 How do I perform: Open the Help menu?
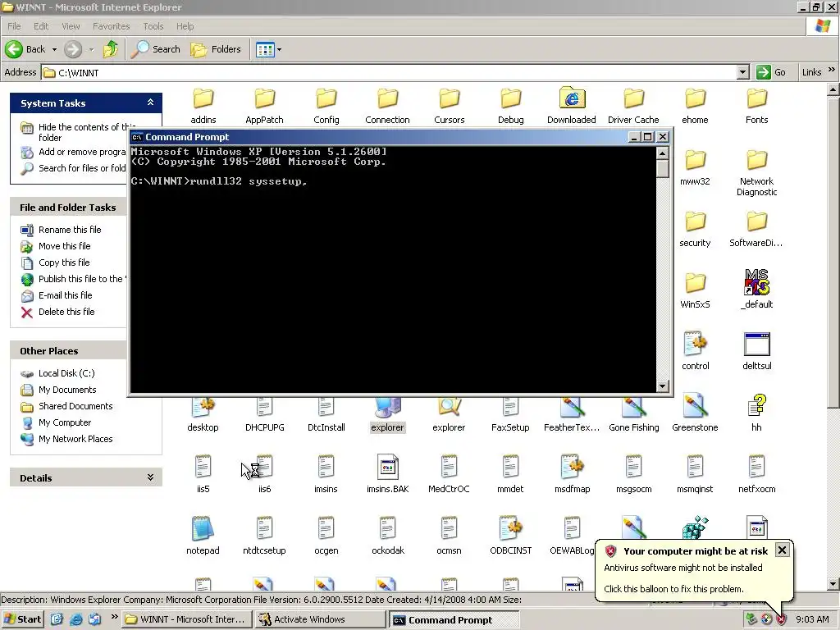(x=185, y=26)
